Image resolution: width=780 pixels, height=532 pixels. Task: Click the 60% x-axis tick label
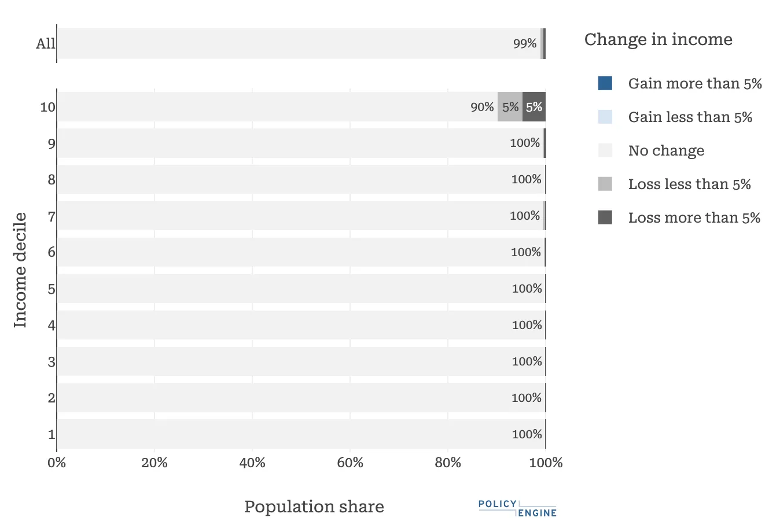point(350,463)
